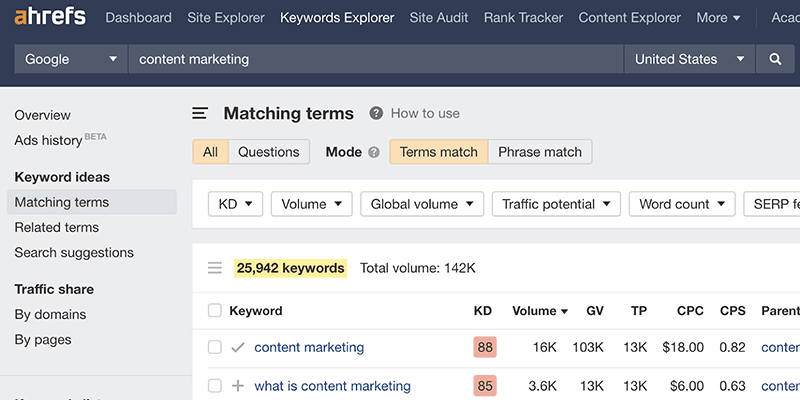Click the KD 85 badge
The height and width of the screenshot is (400, 800).
[x=485, y=386]
